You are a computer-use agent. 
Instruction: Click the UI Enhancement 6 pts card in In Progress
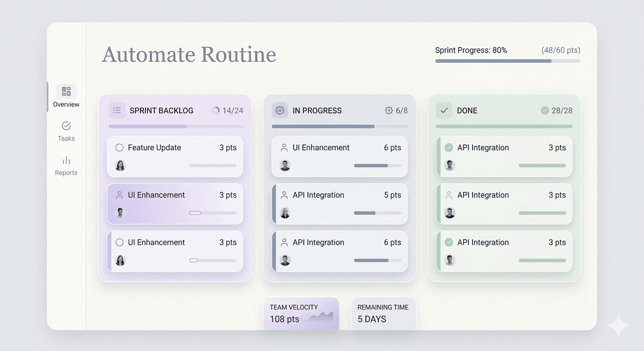tap(339, 156)
